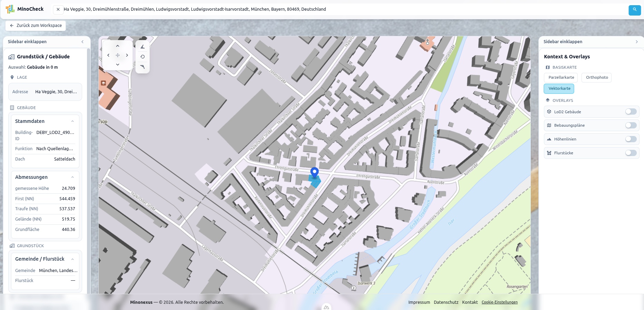
Task: Pan the map left with the left arrow
Action: (x=108, y=55)
